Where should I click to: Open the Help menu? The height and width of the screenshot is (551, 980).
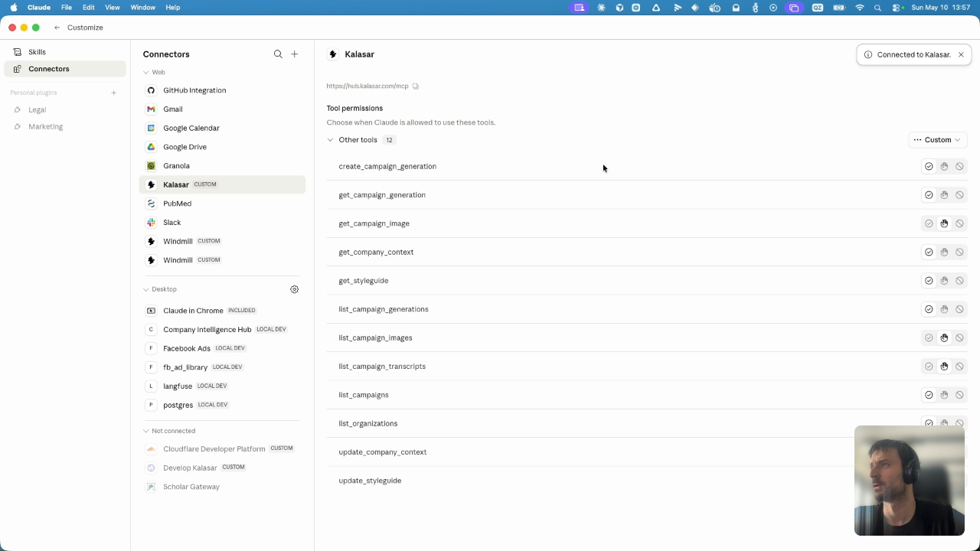click(x=173, y=8)
